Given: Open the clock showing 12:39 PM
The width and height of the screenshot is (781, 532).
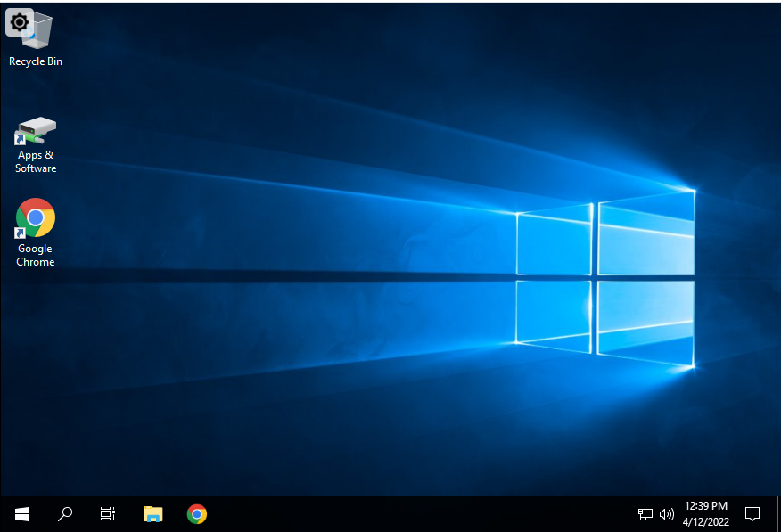Looking at the screenshot, I should point(706,514).
